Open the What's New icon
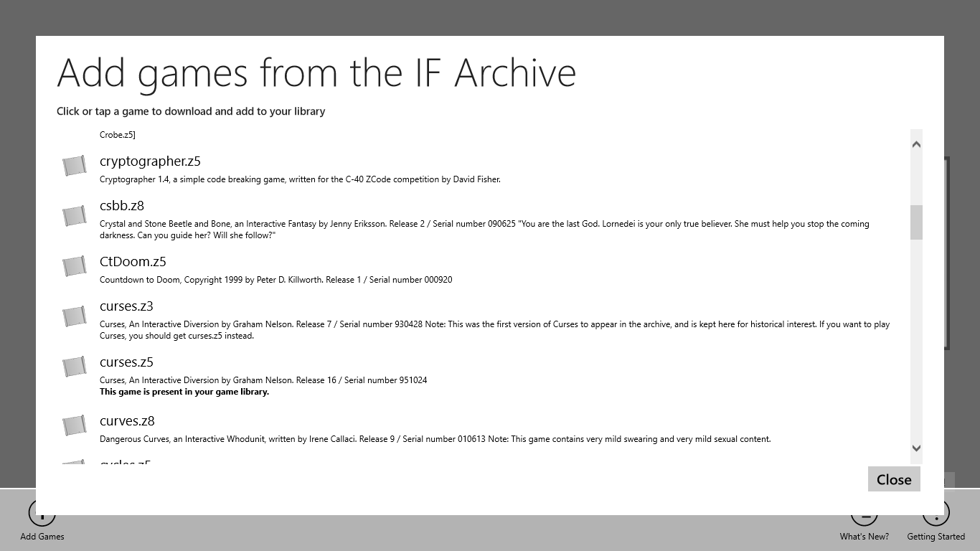Viewport: 980px width, 551px height. click(864, 514)
